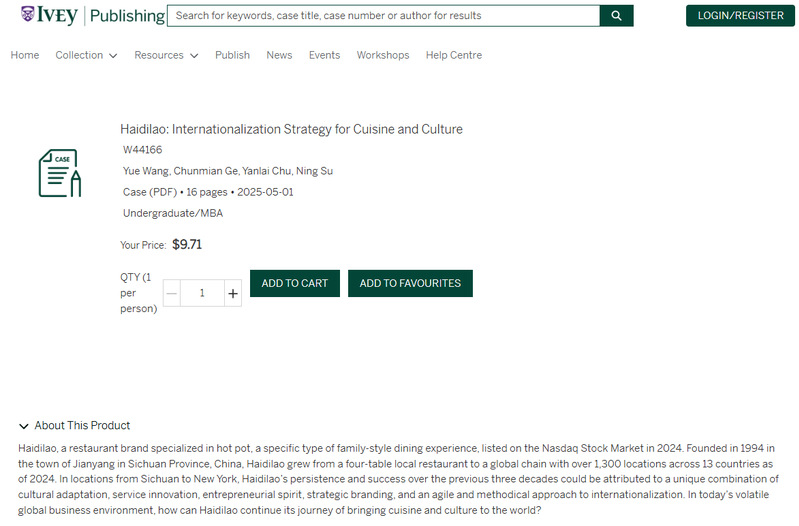Viewport: 799px width, 526px height.
Task: Navigate to the Events page
Action: (x=324, y=55)
